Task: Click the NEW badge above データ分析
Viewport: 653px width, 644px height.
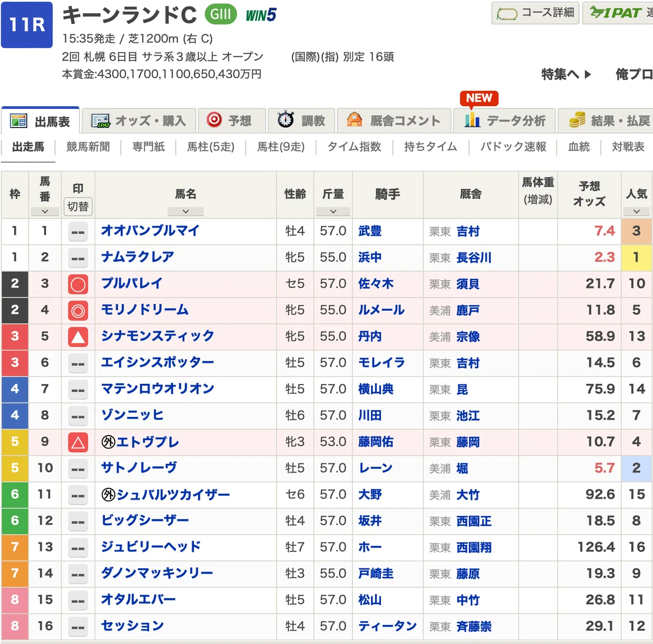Action: (x=479, y=98)
